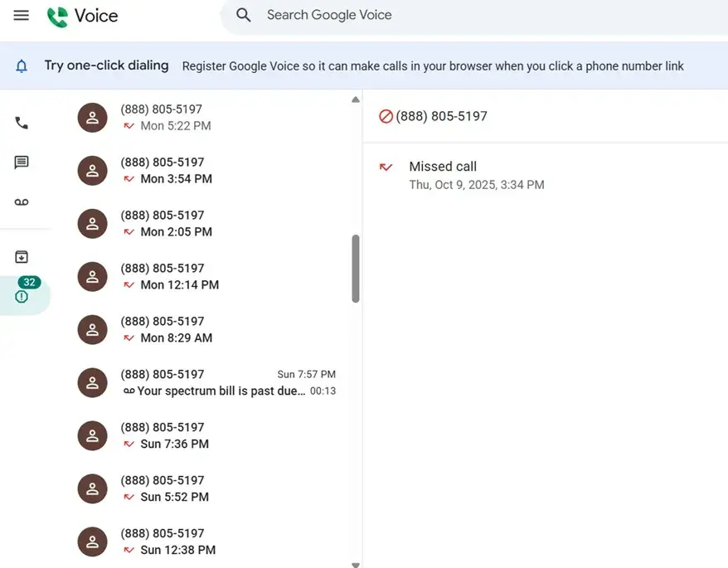Open the Voicemail tab in sidebar

[22, 202]
